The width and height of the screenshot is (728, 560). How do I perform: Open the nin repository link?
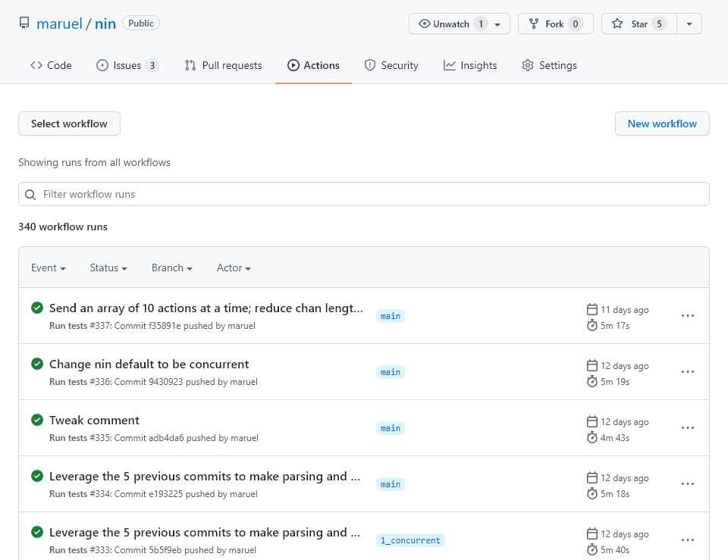105,23
